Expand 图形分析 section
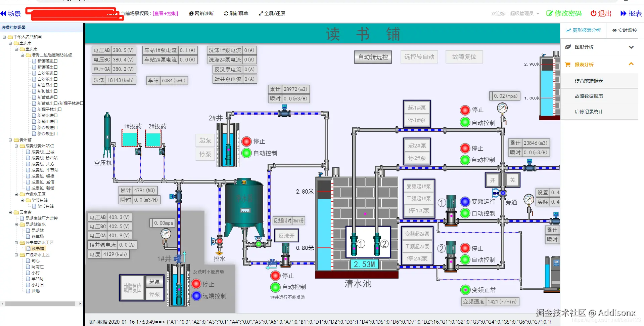Viewport: 644px width, 326px height. 599,47
